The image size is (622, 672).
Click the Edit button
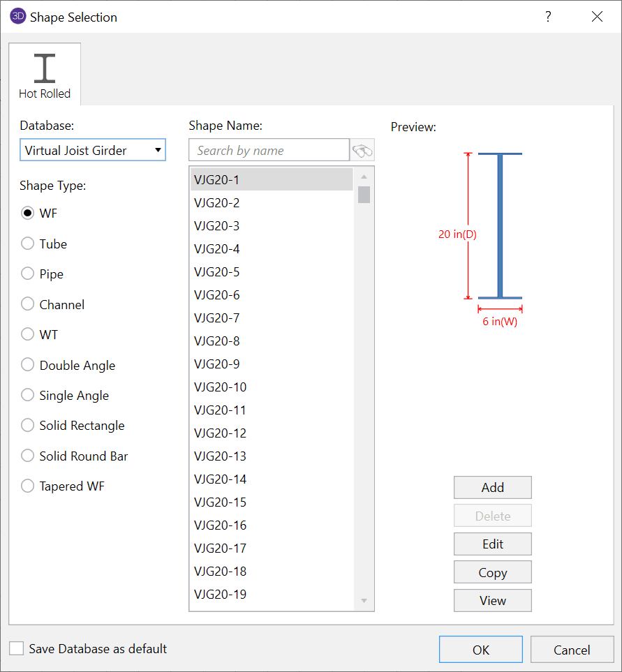[x=492, y=544]
